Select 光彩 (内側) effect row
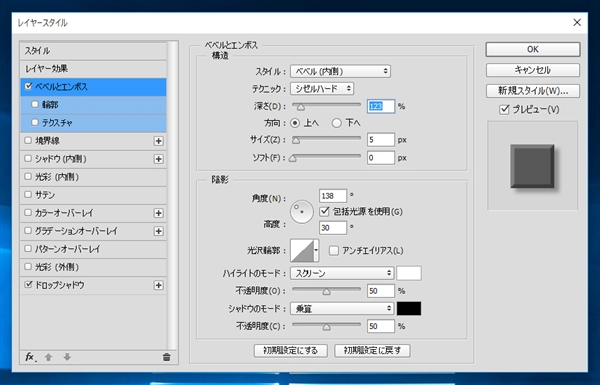Viewport: 600px width, 385px height. coord(93,177)
